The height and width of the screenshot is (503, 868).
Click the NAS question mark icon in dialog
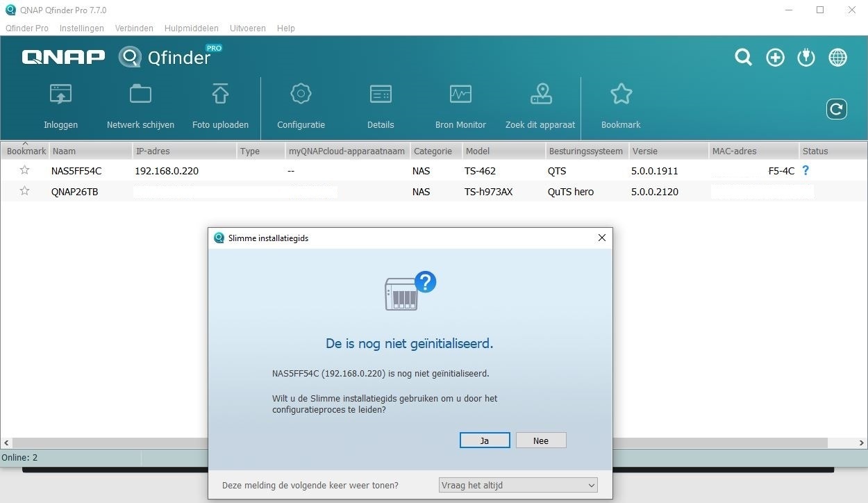[x=410, y=290]
